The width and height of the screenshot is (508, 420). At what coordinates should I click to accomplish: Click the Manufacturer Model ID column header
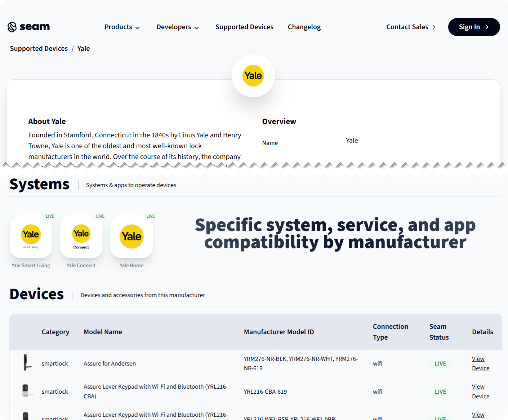tap(279, 332)
